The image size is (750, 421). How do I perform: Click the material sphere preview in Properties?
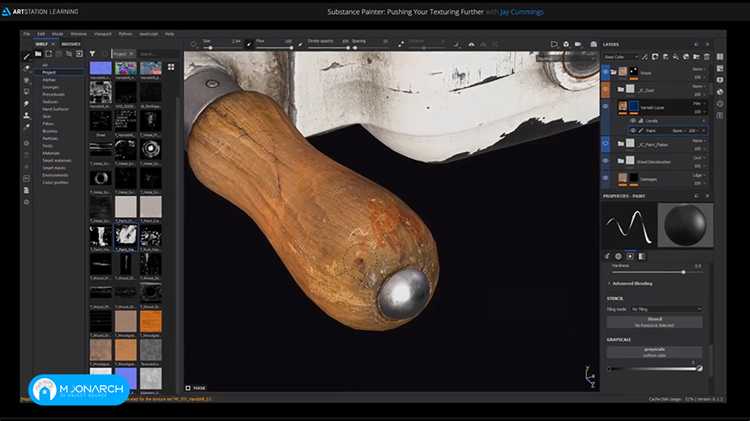pyautogui.click(x=685, y=225)
